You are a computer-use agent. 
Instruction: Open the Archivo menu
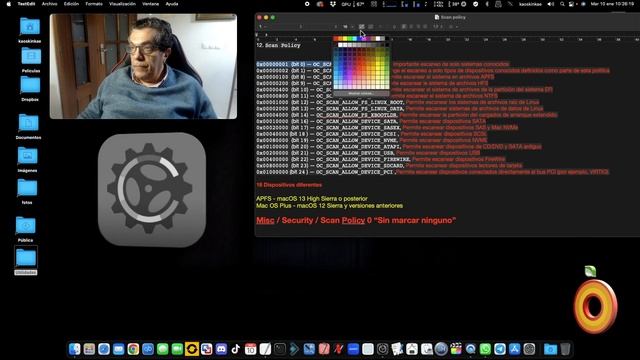(49, 4)
